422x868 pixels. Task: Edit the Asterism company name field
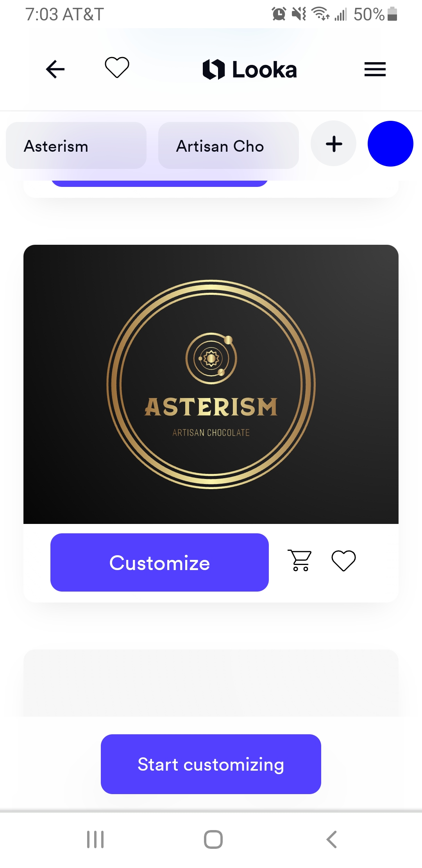(76, 145)
